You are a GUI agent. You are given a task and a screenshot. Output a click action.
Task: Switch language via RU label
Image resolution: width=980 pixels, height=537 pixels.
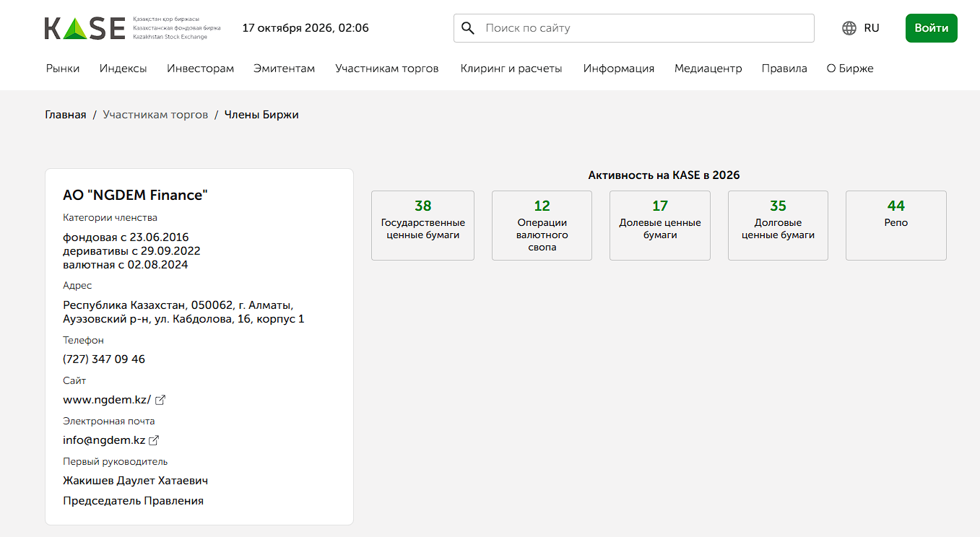pyautogui.click(x=872, y=28)
